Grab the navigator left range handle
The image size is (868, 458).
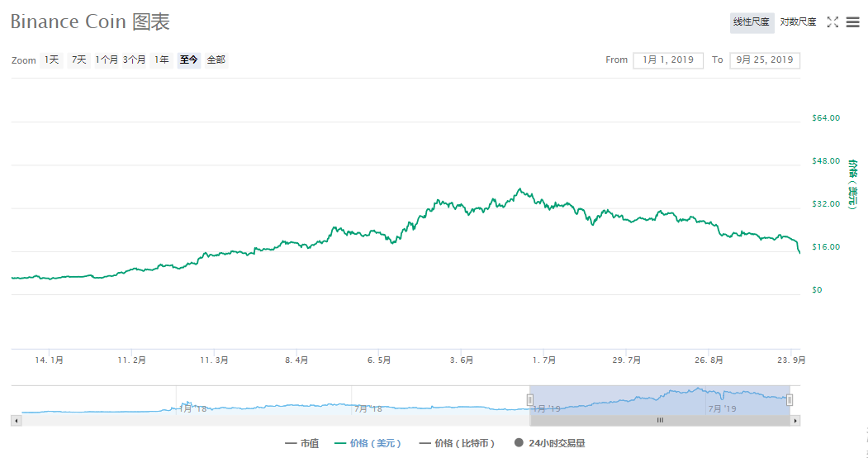click(529, 400)
